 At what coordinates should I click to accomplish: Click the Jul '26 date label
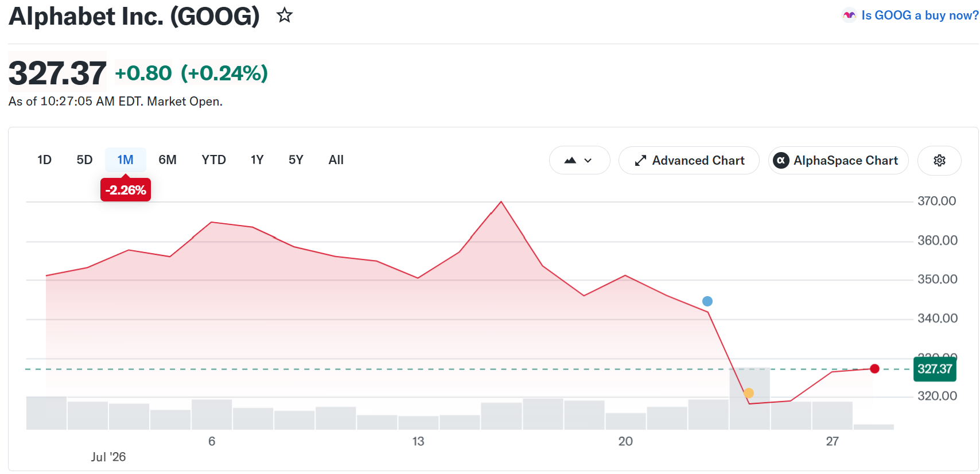pos(108,457)
